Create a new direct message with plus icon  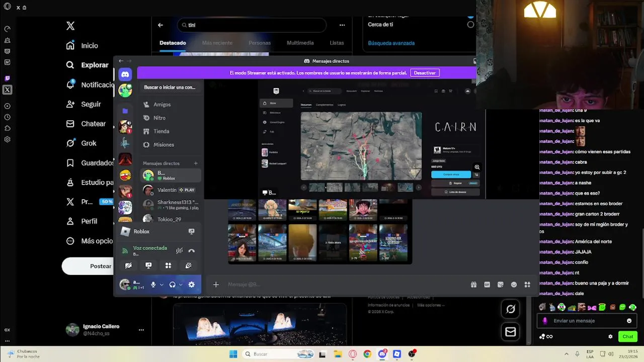[x=196, y=163]
